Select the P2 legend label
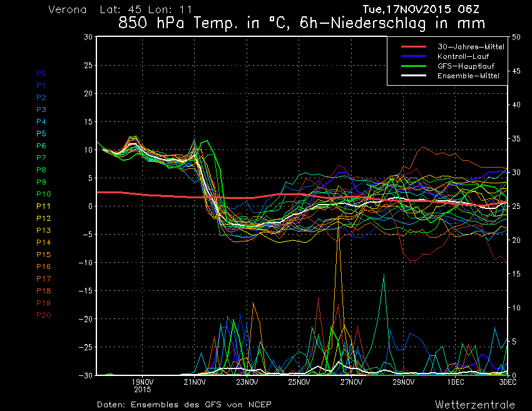 (41, 98)
